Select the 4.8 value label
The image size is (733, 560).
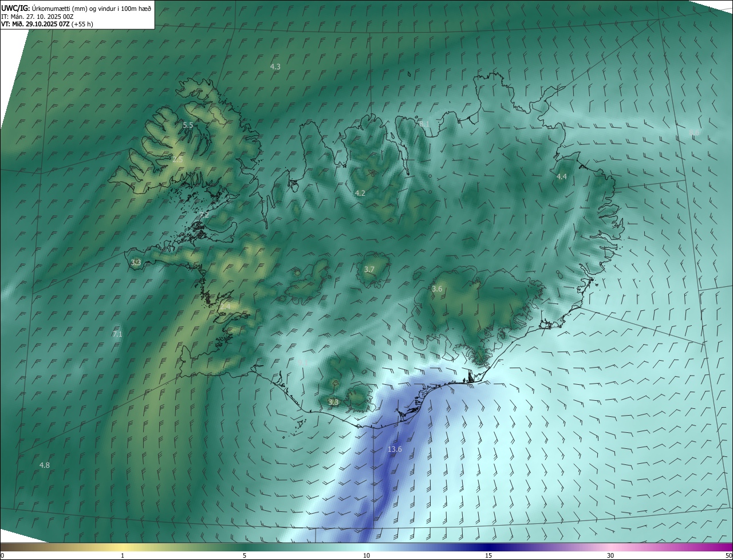[x=45, y=466]
